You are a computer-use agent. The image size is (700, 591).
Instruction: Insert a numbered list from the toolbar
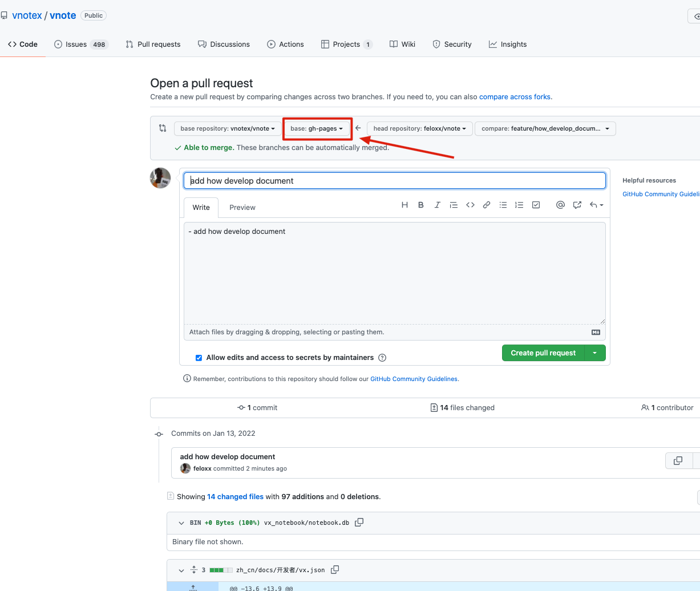519,205
